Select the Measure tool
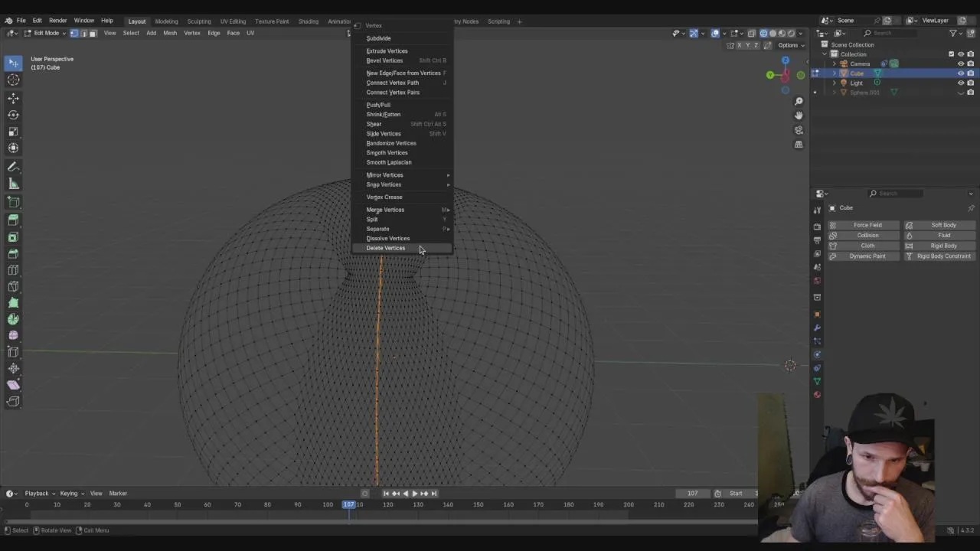 click(x=13, y=184)
